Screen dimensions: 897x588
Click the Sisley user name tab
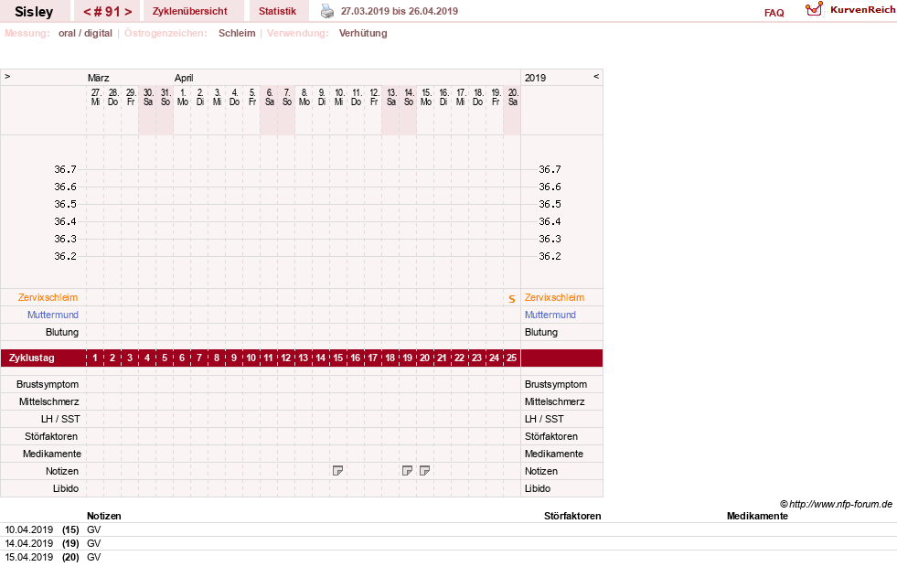[34, 12]
